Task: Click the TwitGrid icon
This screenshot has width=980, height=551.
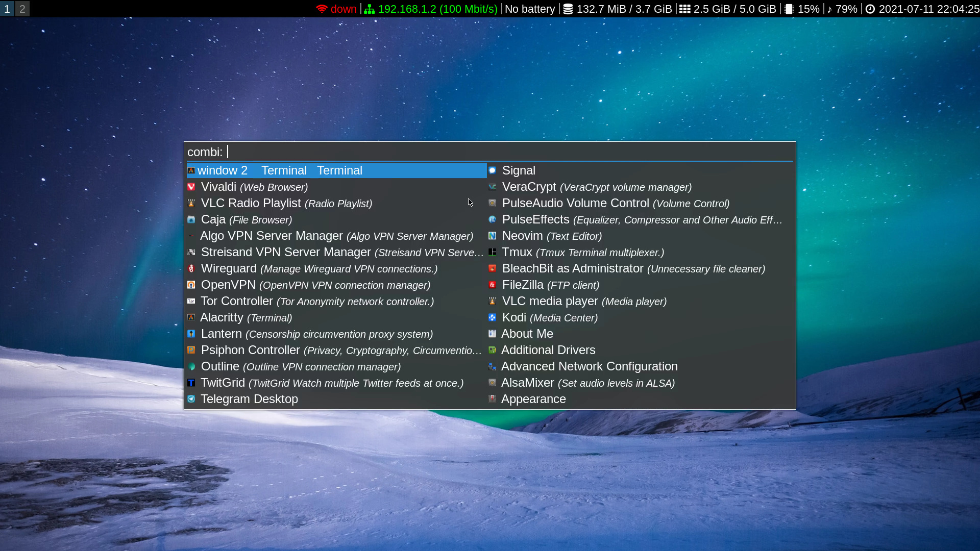Action: [191, 383]
